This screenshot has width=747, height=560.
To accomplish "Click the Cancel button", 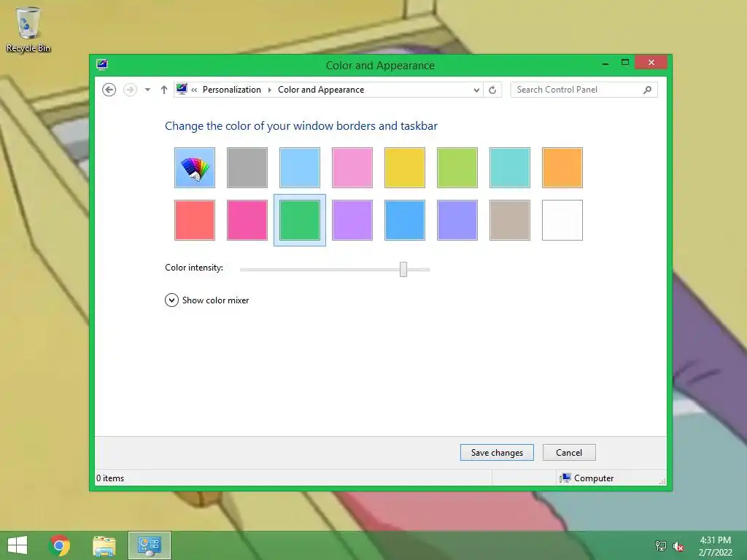I will click(x=569, y=452).
